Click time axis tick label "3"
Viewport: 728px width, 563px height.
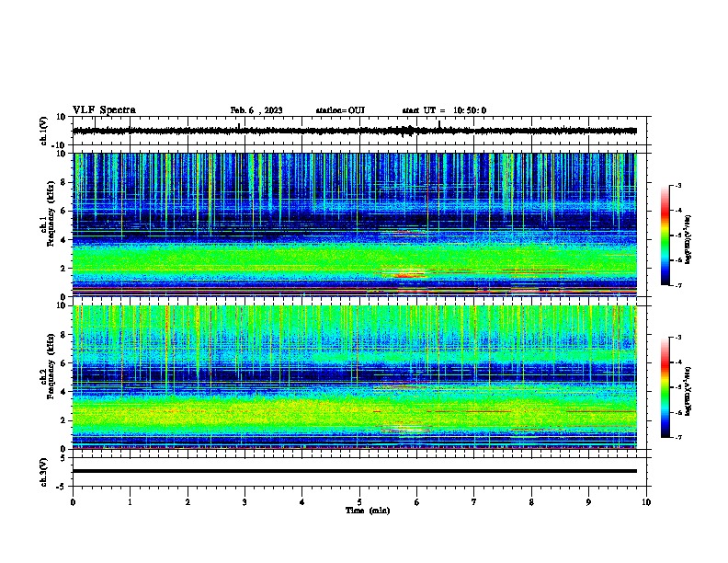245,502
